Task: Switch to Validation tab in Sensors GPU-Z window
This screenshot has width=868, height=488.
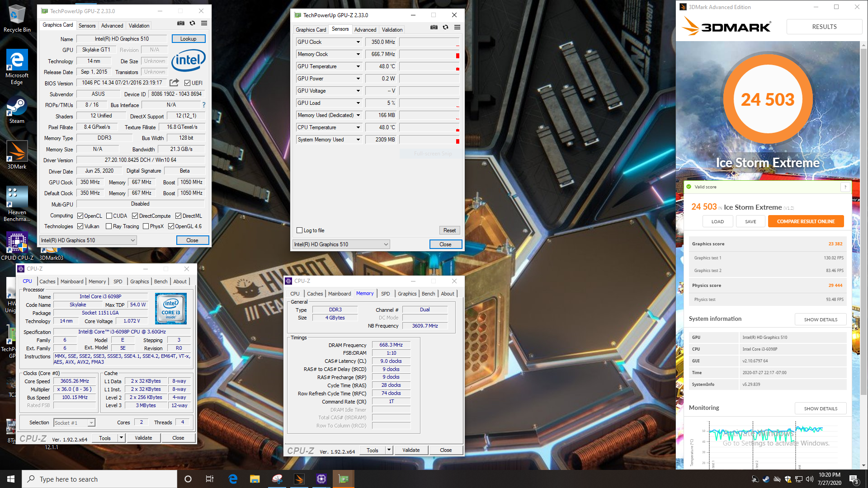Action: click(x=392, y=30)
